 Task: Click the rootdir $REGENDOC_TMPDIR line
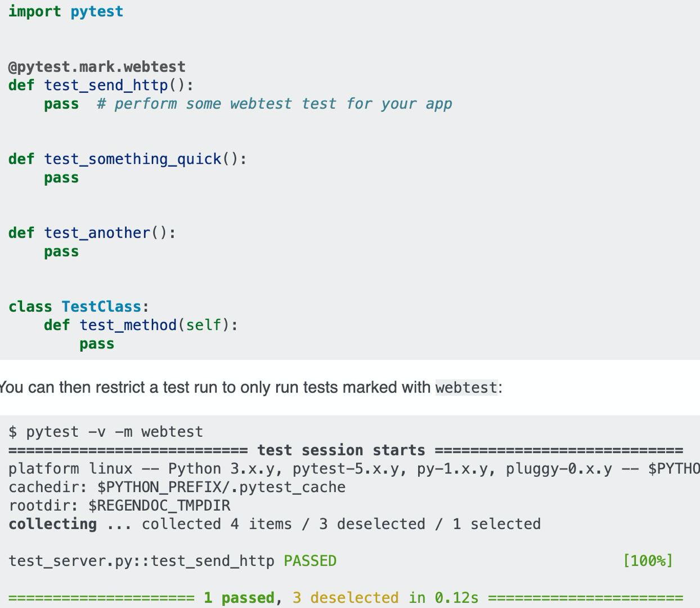119,506
